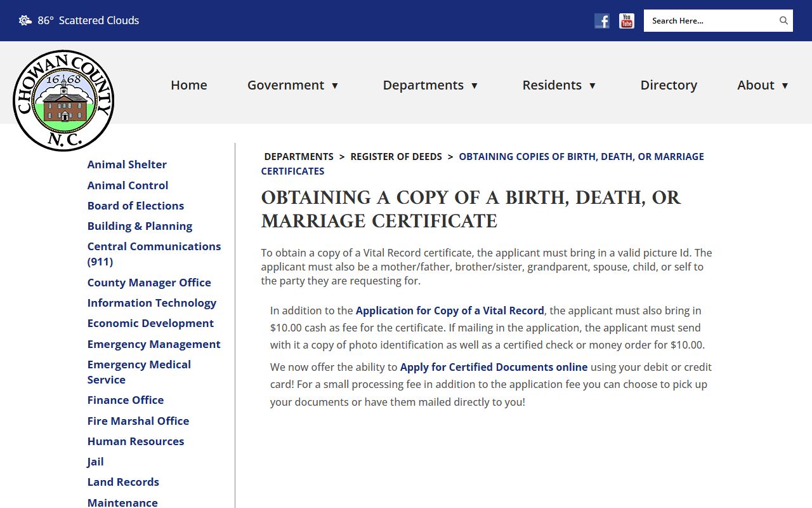This screenshot has height=508, width=812.
Task: Expand Residents dropdown arrow
Action: coord(593,86)
